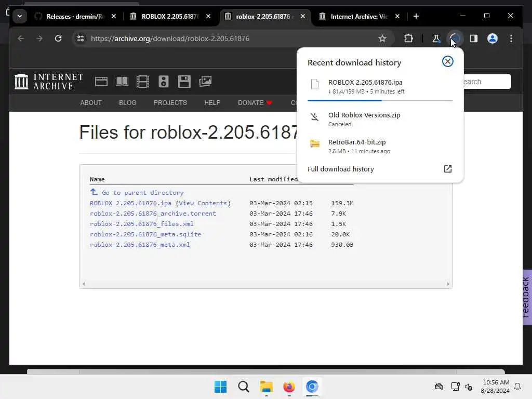Open the DONATE menu item
Image resolution: width=532 pixels, height=399 pixels.
(x=255, y=103)
